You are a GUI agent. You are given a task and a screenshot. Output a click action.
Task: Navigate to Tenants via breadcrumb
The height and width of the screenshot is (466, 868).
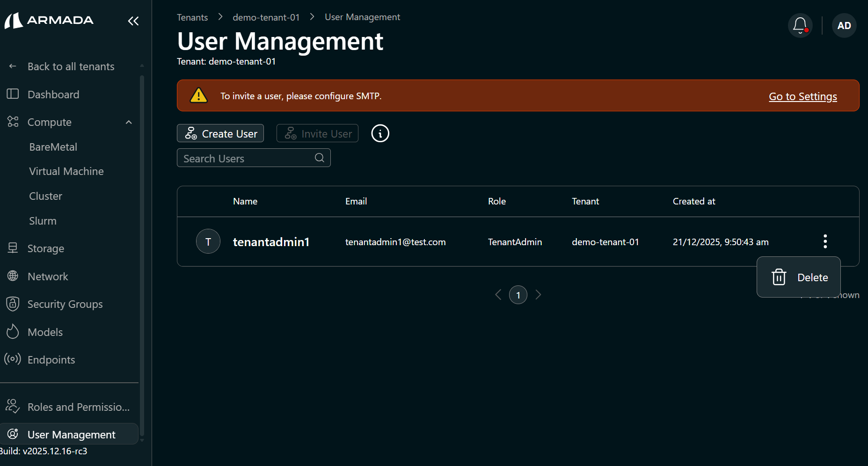coord(192,17)
